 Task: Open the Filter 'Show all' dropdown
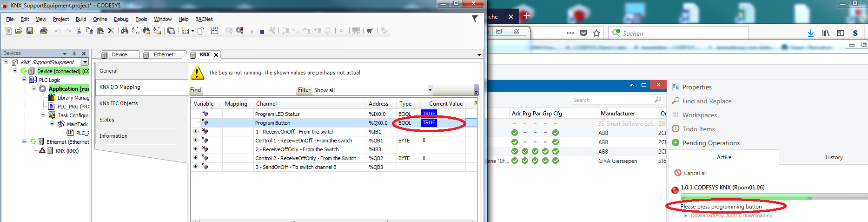point(430,90)
